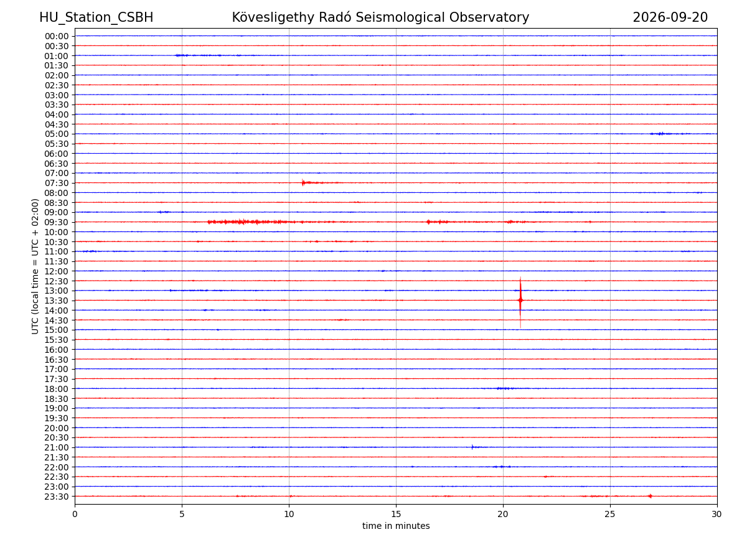The width and height of the screenshot is (747, 560).
Task: Click the large red spike on 13:30 trace
Action: (520, 301)
